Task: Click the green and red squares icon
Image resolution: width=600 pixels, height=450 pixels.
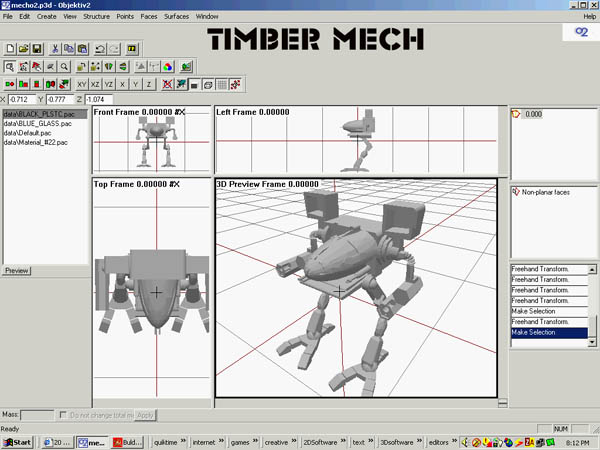Action: [23, 84]
